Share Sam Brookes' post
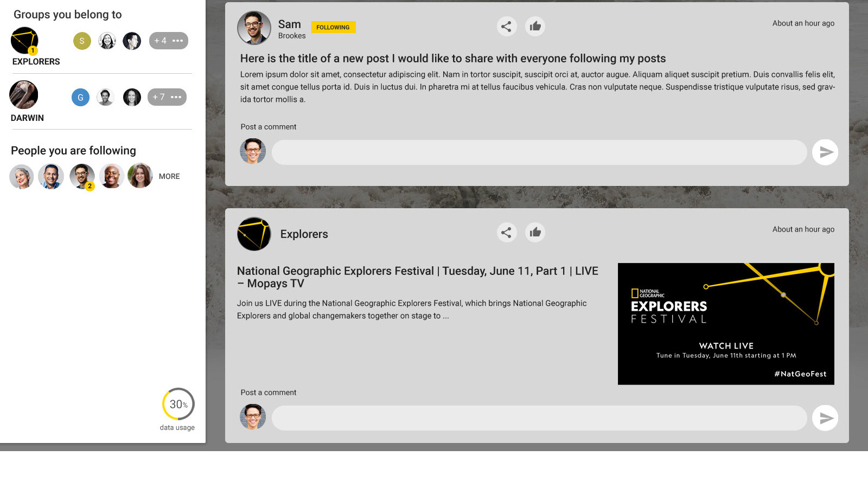This screenshot has height=488, width=868. point(506,26)
